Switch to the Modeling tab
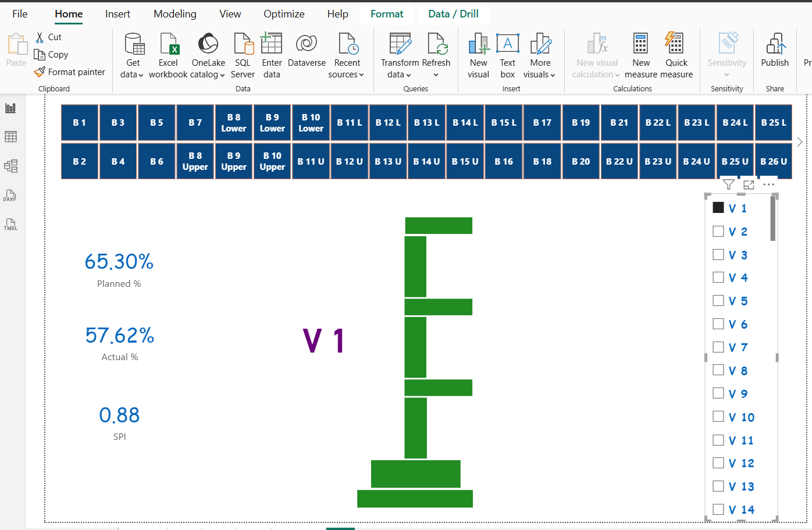Image resolution: width=812 pixels, height=530 pixels. [x=174, y=14]
